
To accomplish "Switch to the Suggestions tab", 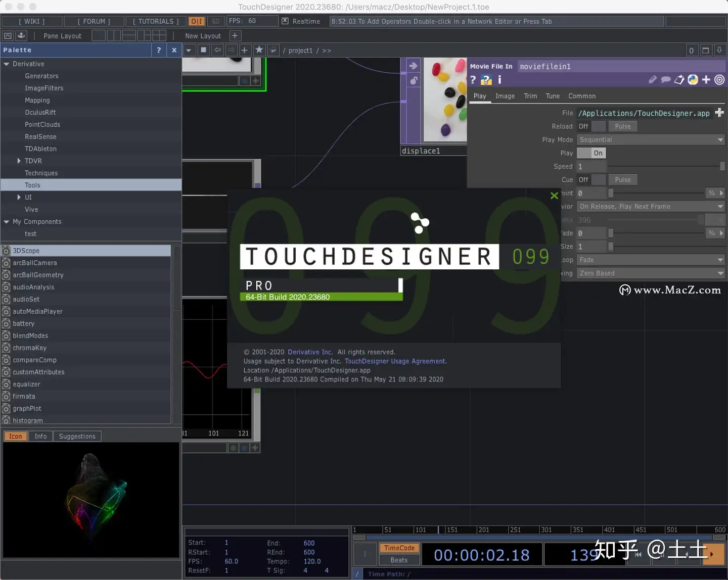I will pyautogui.click(x=77, y=436).
